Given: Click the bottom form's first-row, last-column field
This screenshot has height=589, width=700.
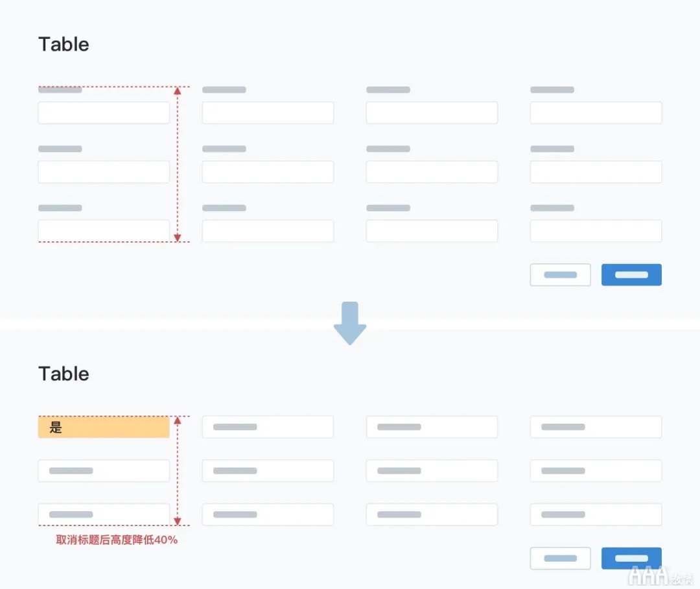Looking at the screenshot, I should (x=596, y=427).
